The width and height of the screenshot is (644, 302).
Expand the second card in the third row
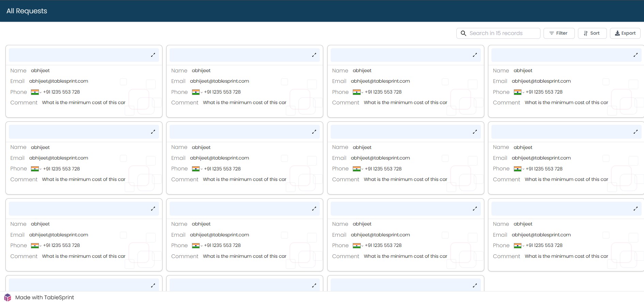click(314, 208)
